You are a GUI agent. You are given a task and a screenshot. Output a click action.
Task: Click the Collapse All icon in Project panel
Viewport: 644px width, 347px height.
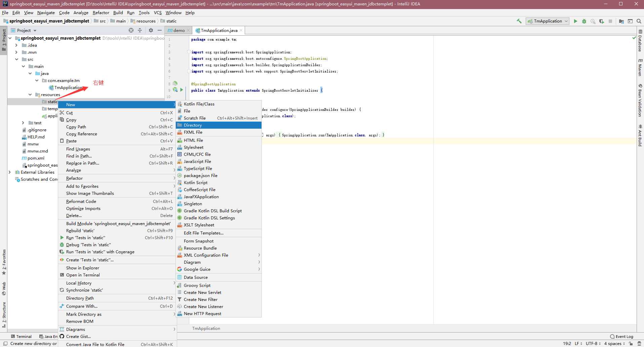pos(140,30)
